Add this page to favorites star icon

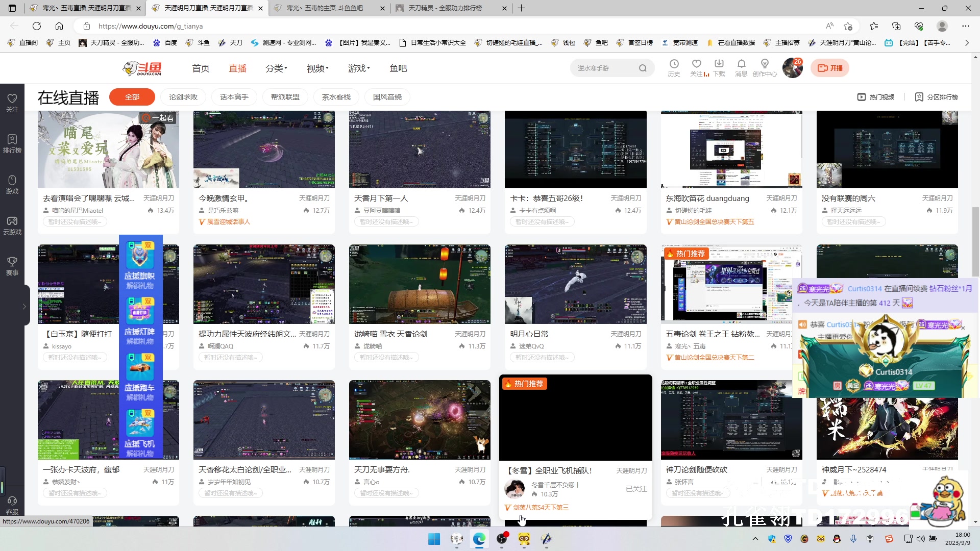pyautogui.click(x=848, y=26)
